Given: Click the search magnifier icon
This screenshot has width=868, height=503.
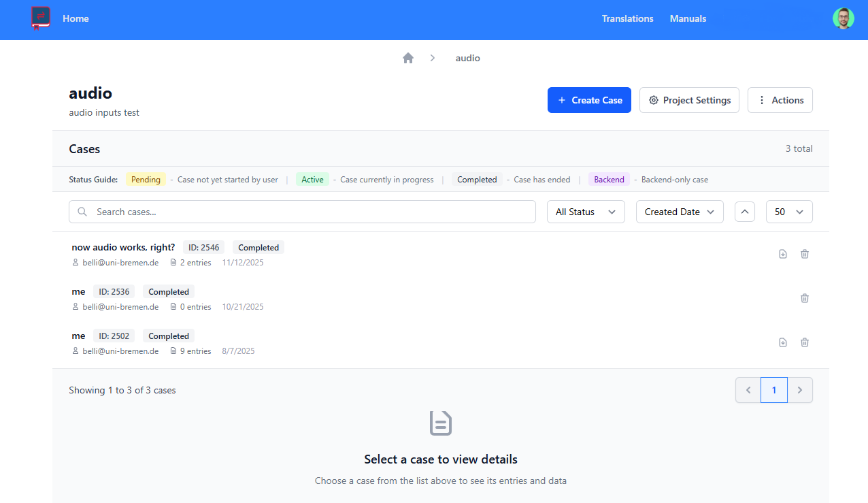Looking at the screenshot, I should tap(82, 212).
